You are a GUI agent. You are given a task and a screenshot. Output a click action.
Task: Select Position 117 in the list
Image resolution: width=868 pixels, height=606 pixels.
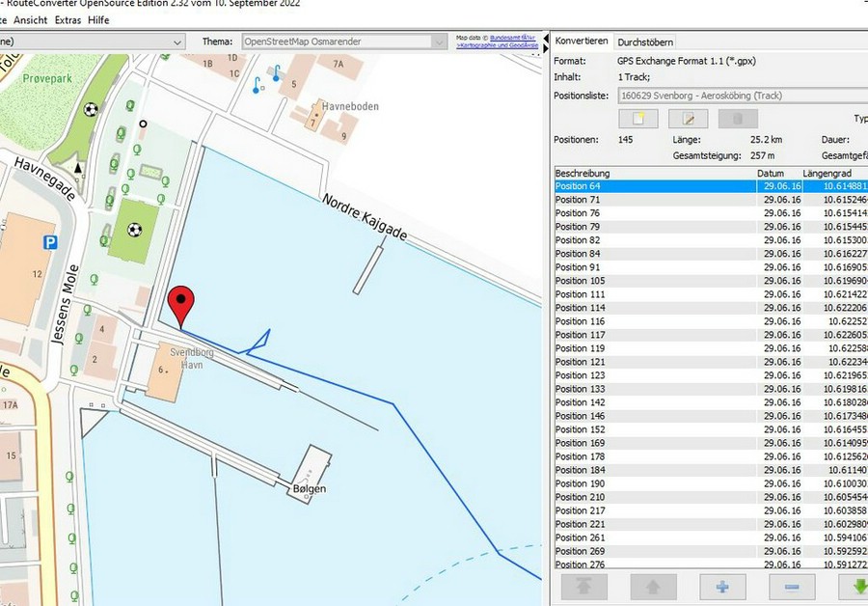579,335
